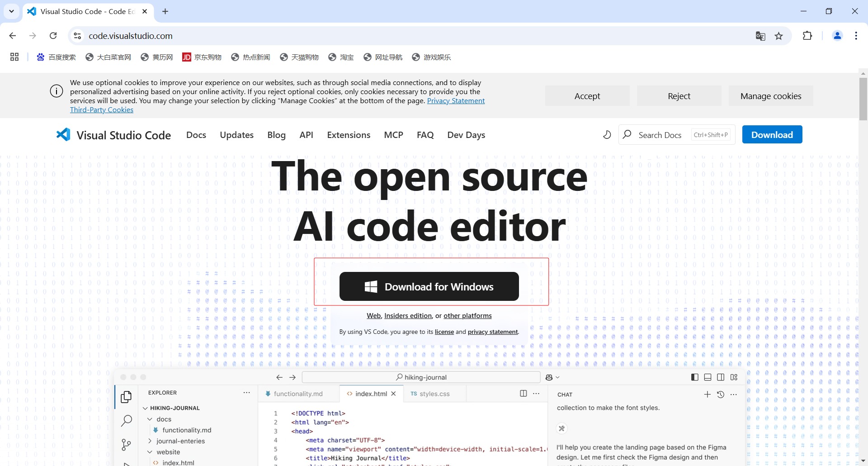
Task: View site information icon in address bar
Action: [77, 36]
